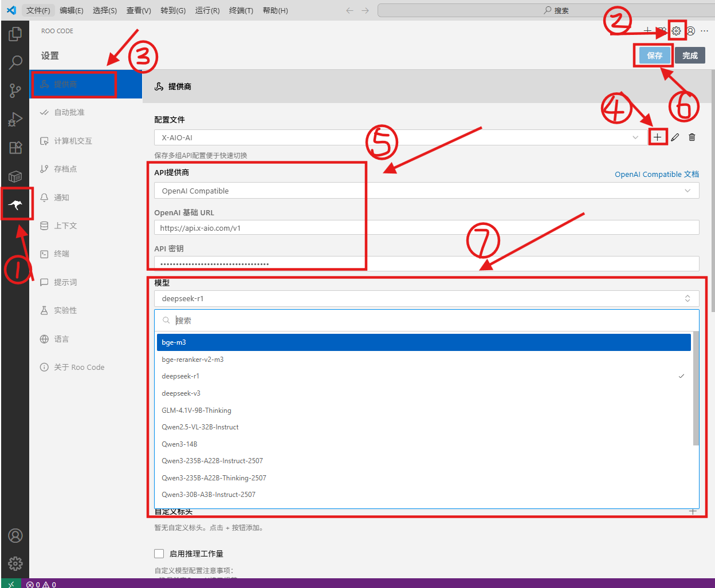Open the Run and Debug view
Viewport: 715px width, 588px height.
pos(15,119)
